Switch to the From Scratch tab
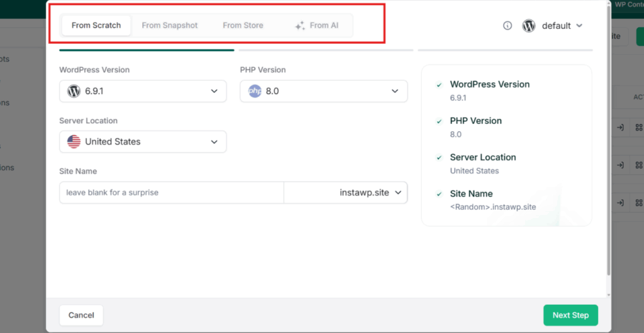The width and height of the screenshot is (644, 333). (96, 25)
